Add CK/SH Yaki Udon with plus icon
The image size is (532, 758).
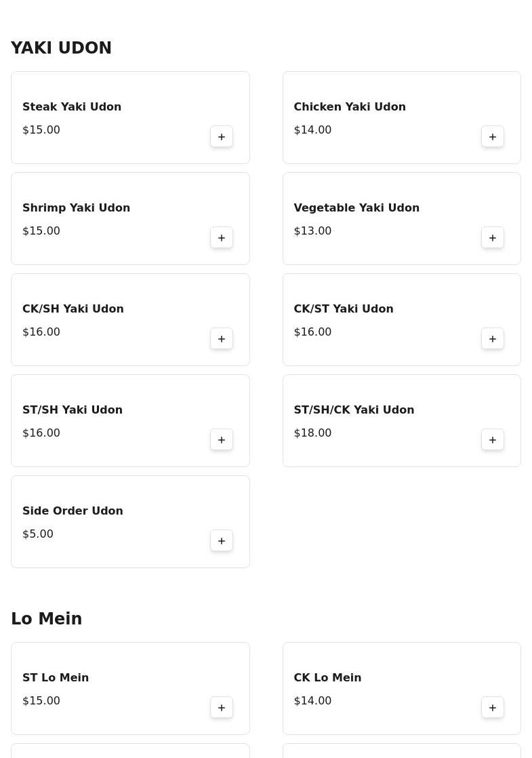pos(222,339)
